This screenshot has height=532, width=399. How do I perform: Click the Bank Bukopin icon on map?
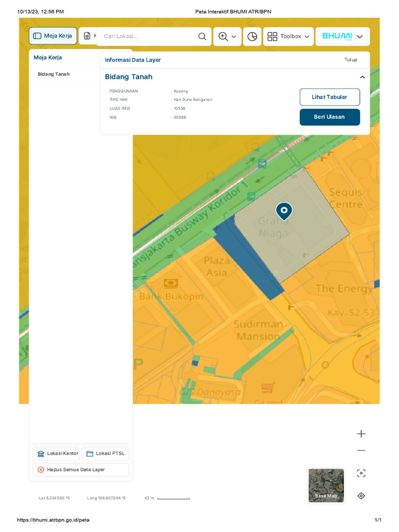tap(170, 283)
